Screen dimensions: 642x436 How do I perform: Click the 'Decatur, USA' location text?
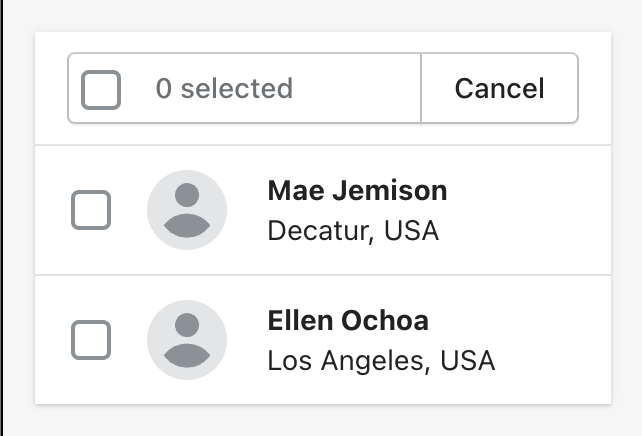[x=353, y=231]
